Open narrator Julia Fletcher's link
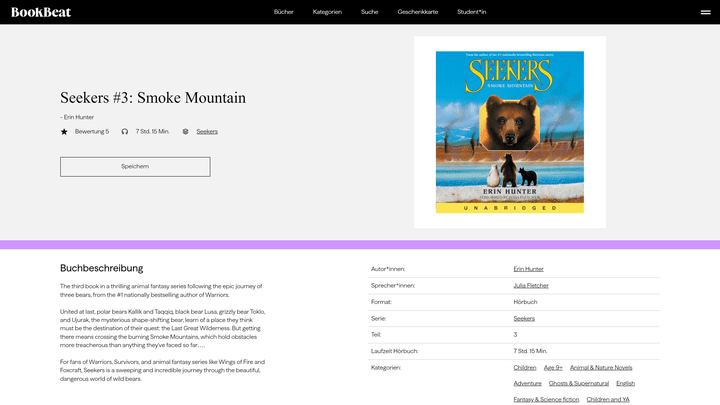Viewport: 720px width, 405px height. pyautogui.click(x=531, y=285)
